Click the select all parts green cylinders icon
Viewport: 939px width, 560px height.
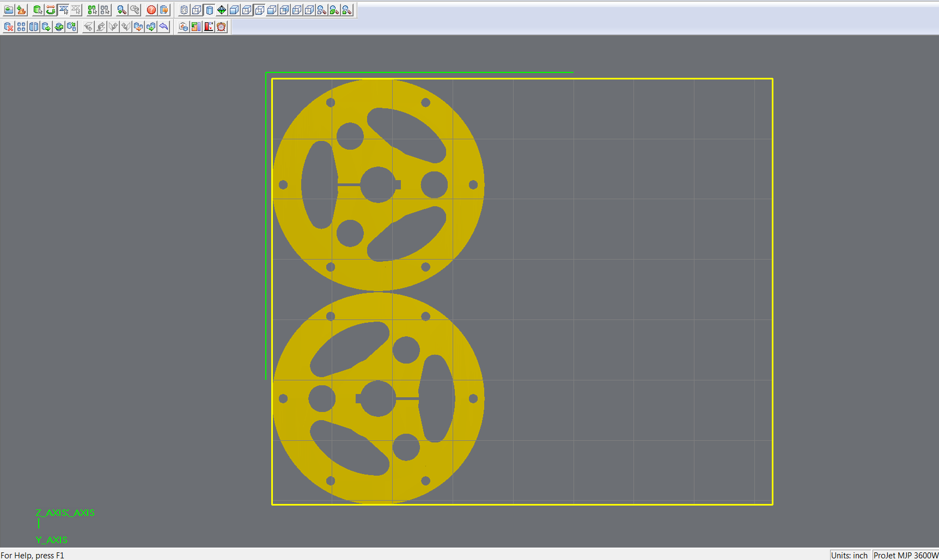pyautogui.click(x=92, y=10)
